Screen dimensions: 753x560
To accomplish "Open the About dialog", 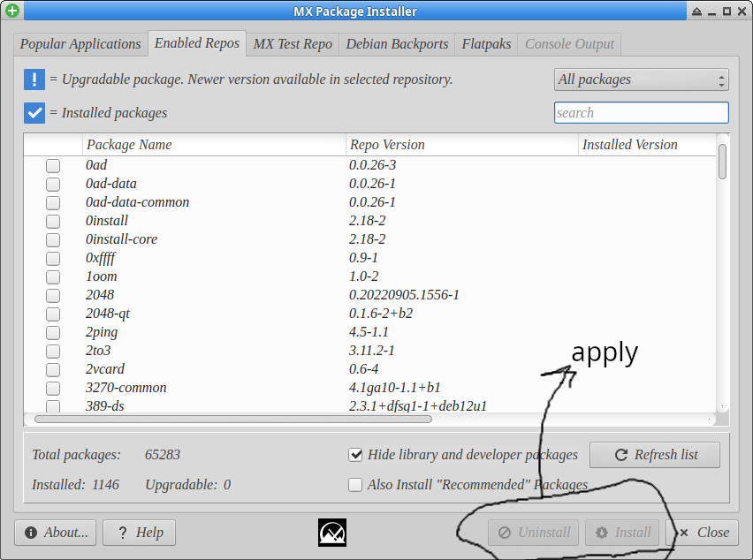I will [55, 533].
